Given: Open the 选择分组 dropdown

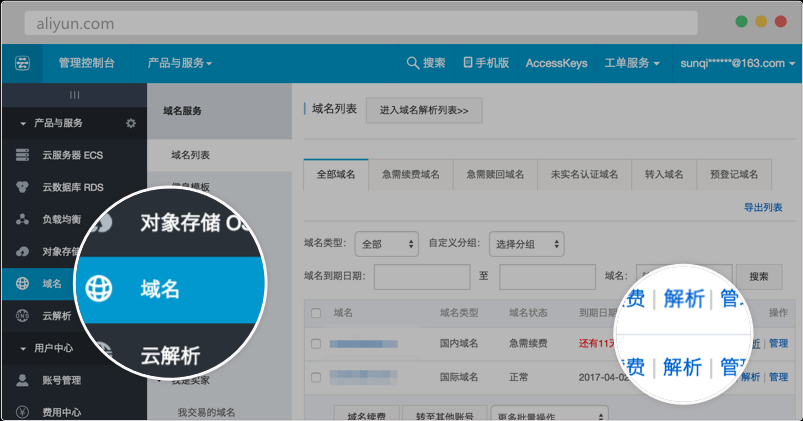Looking at the screenshot, I should point(526,243).
